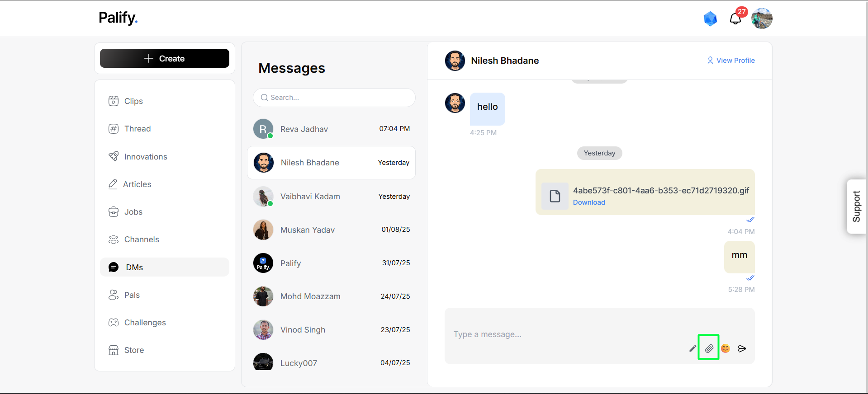Open the Support side tab
868x394 pixels.
[856, 206]
